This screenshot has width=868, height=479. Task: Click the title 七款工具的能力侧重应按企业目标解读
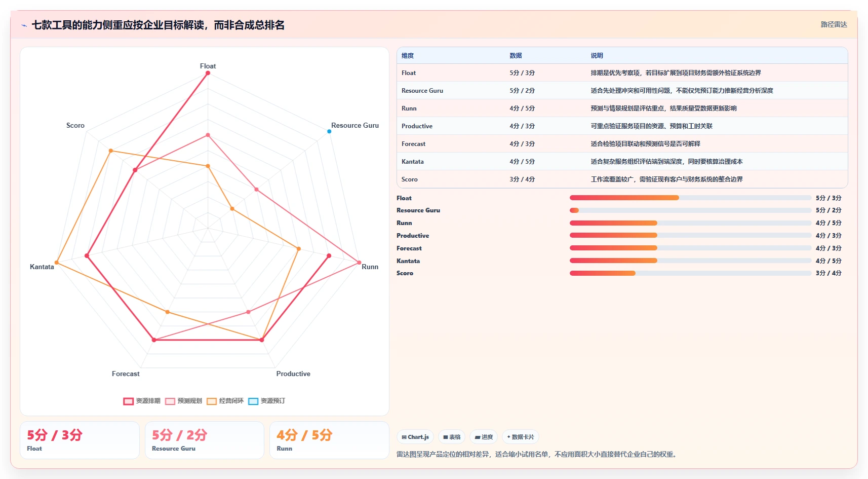pos(158,25)
